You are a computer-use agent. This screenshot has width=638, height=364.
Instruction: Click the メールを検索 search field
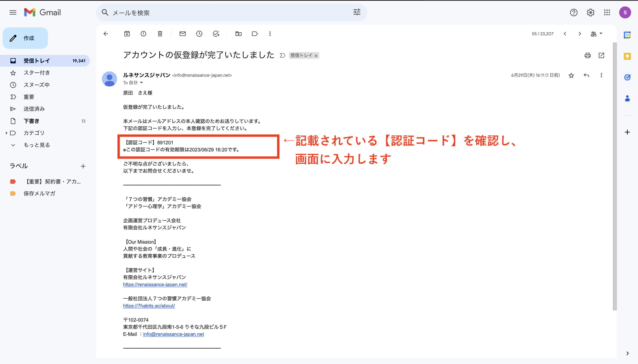(225, 12)
